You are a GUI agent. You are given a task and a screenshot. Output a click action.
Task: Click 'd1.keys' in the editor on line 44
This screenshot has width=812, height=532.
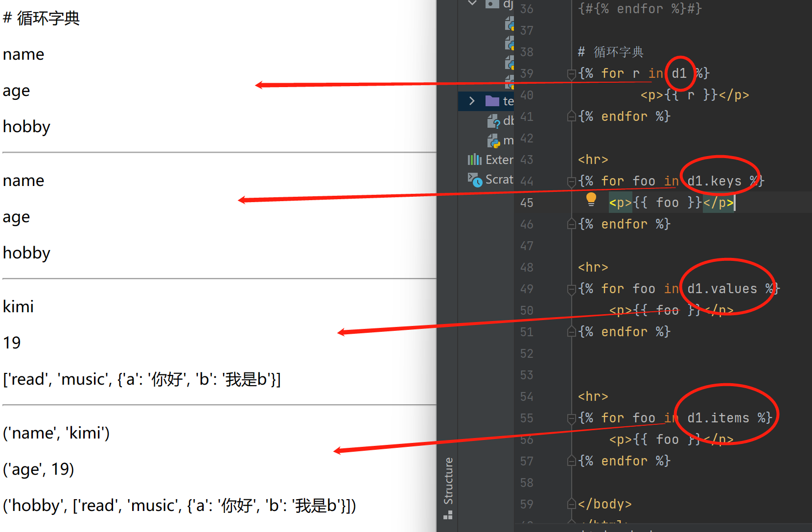click(x=715, y=181)
